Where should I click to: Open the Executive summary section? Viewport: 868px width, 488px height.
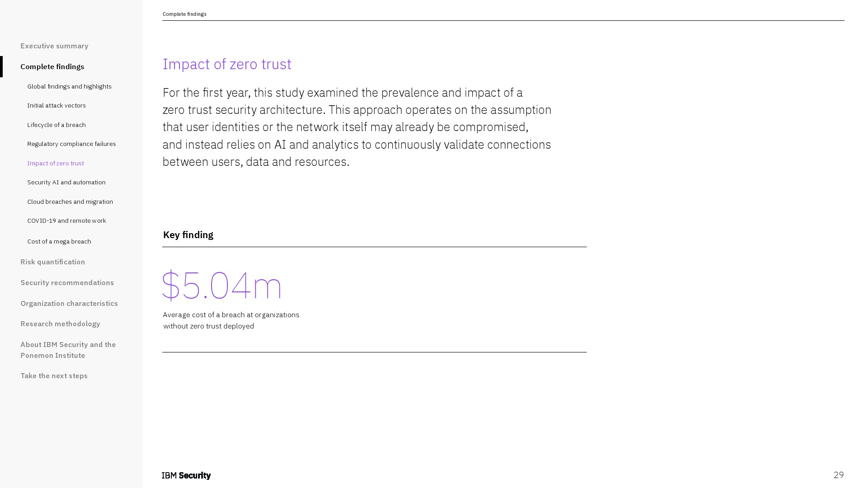pyautogui.click(x=54, y=46)
